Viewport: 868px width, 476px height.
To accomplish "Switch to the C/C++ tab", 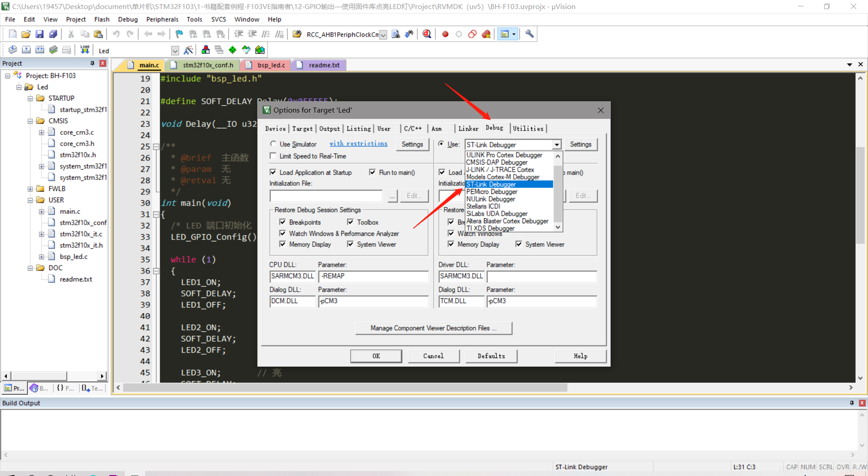I will (413, 129).
